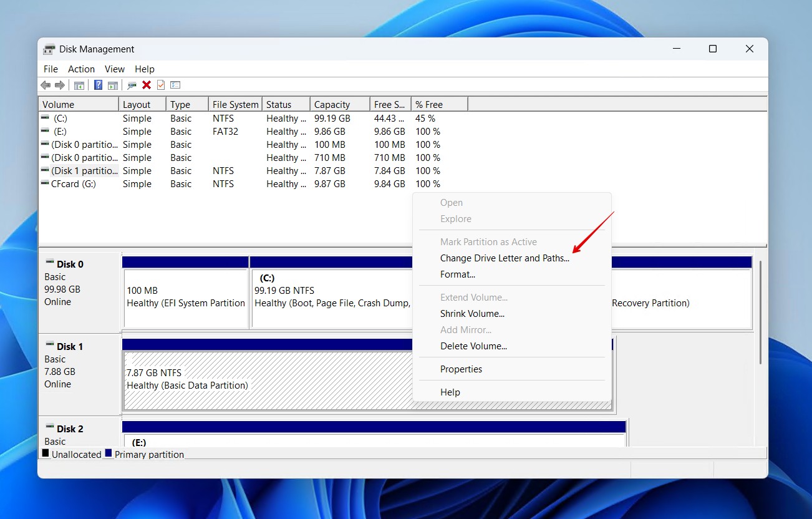The image size is (812, 519).
Task: Toggle the console tree pane icon
Action: [x=79, y=85]
